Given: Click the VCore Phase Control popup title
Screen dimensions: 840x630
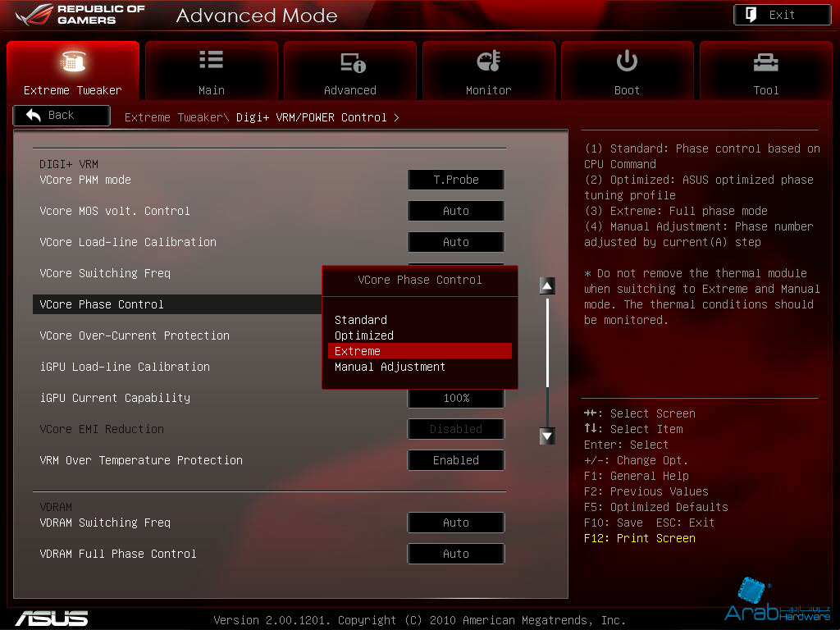Looking at the screenshot, I should pyautogui.click(x=420, y=281).
